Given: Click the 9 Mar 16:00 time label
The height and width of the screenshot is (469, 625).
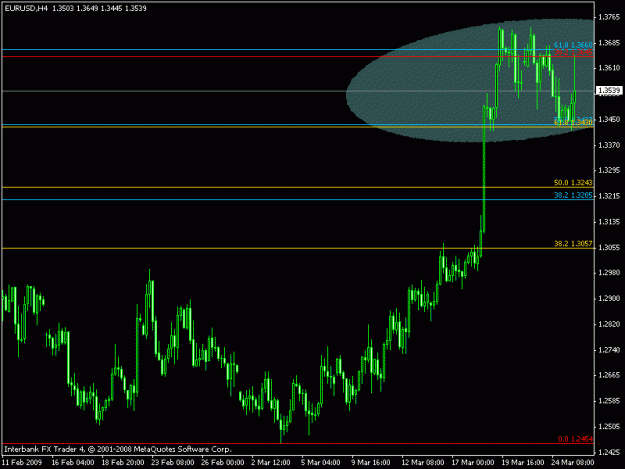Looking at the screenshot, I should [x=371, y=463].
